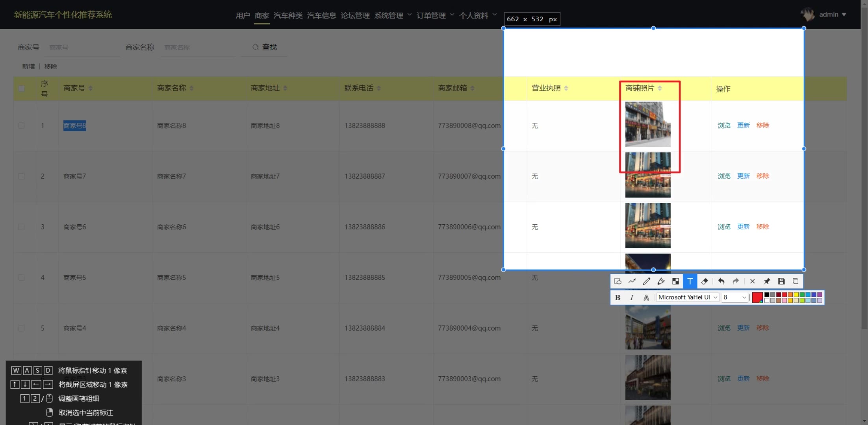Pin the screenshot to screen
This screenshot has width=868, height=425.
(767, 281)
